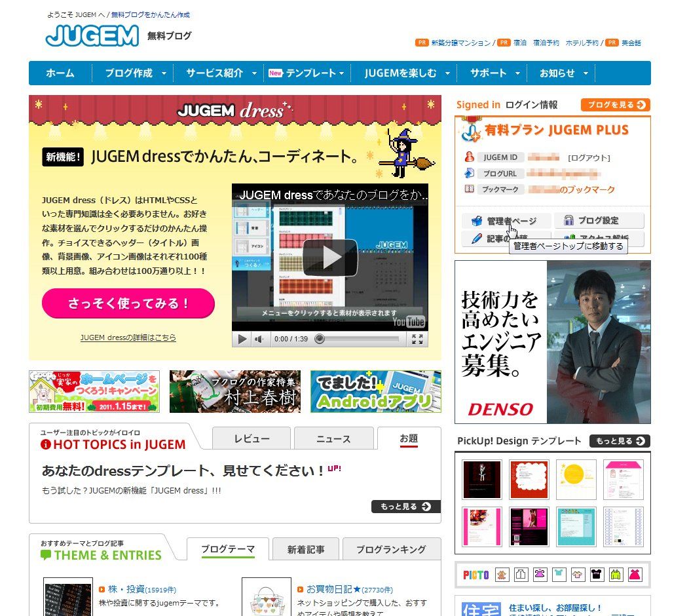Expand the ブログ作成 menu dropdown
The height and width of the screenshot is (616, 689).
click(x=164, y=73)
